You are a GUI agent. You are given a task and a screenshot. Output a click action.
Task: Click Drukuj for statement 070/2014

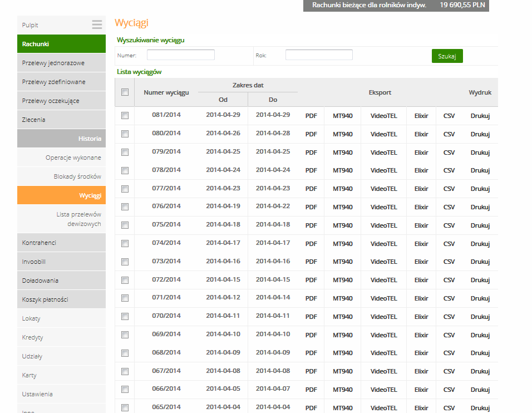[x=480, y=317]
